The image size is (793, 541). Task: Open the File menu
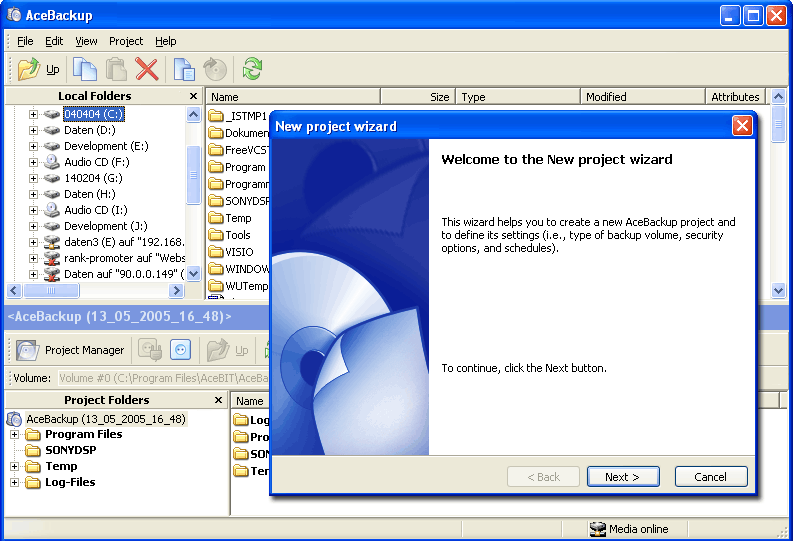pyautogui.click(x=25, y=41)
